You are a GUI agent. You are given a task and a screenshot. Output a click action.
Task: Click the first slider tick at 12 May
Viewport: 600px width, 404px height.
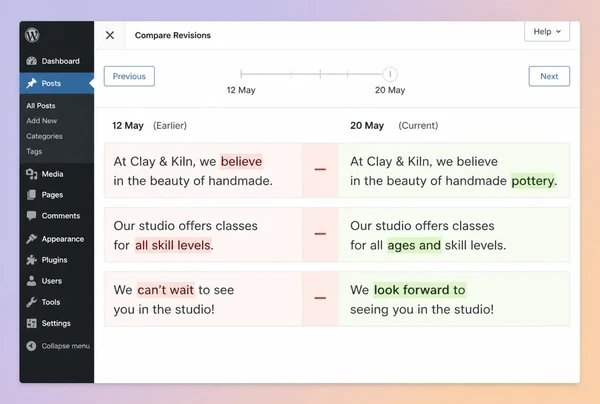tap(241, 74)
